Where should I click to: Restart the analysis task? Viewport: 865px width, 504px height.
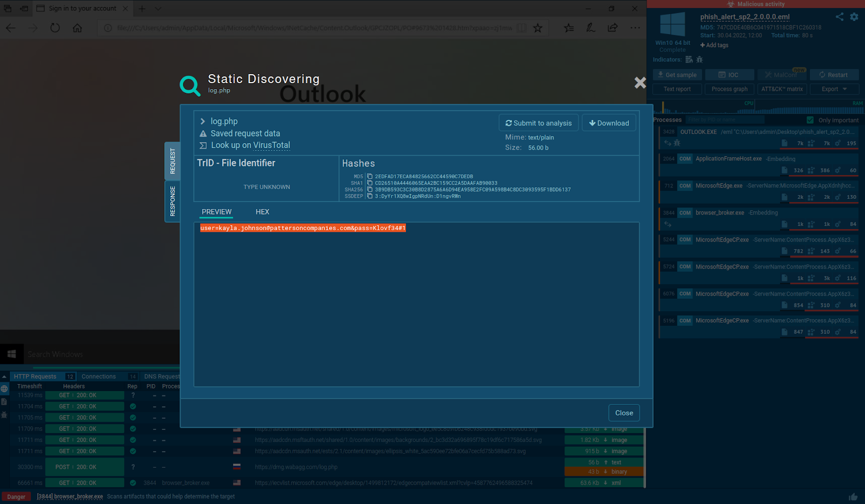pos(833,75)
